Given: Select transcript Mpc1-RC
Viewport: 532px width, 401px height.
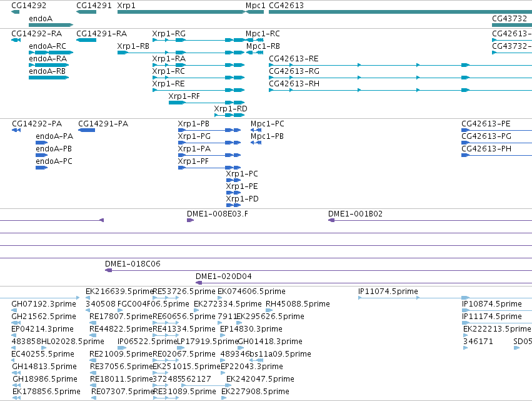Looking at the screenshot, I should (x=263, y=34).
